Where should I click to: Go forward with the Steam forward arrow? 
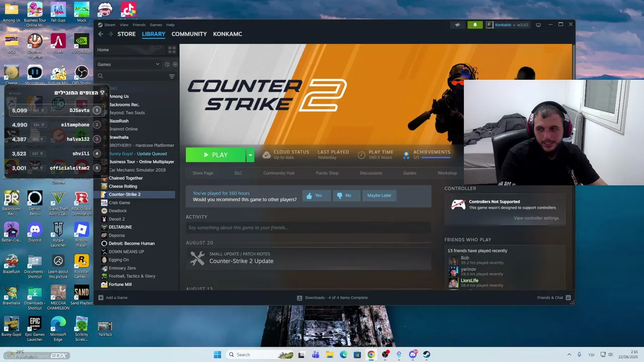[x=111, y=34]
